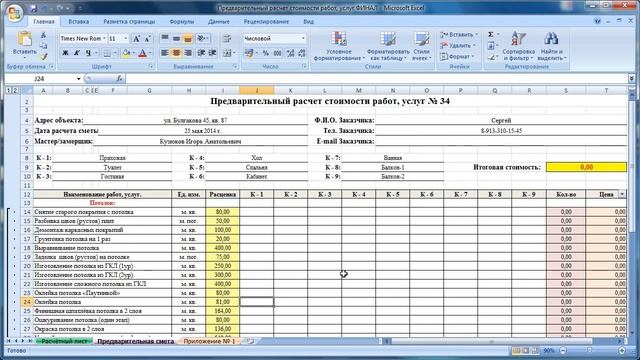
Task: Click the Fill down icon under AutoSum
Action: (x=491, y=46)
